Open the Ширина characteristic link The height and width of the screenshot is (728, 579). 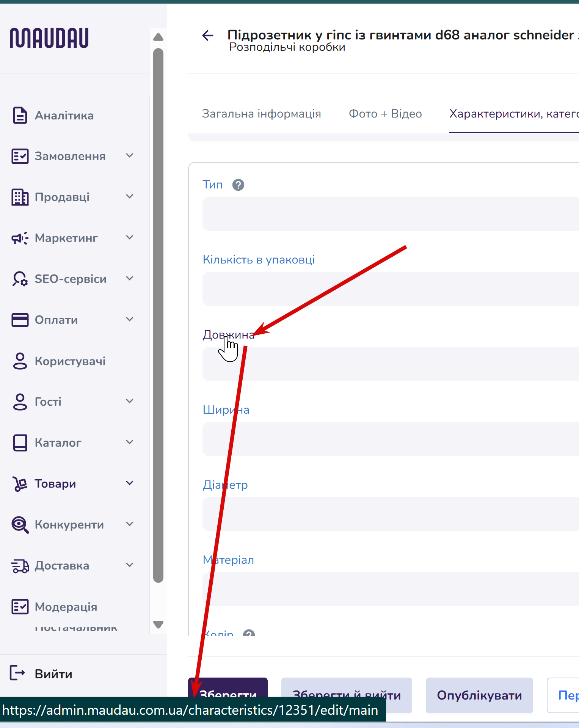pos(226,410)
